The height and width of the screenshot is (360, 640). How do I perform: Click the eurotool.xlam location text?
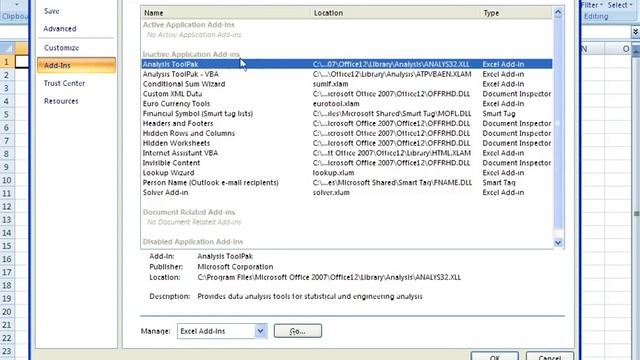336,104
